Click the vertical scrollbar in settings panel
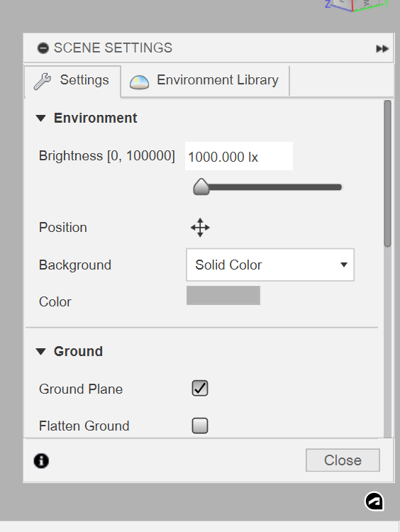400x532 pixels. click(388, 173)
